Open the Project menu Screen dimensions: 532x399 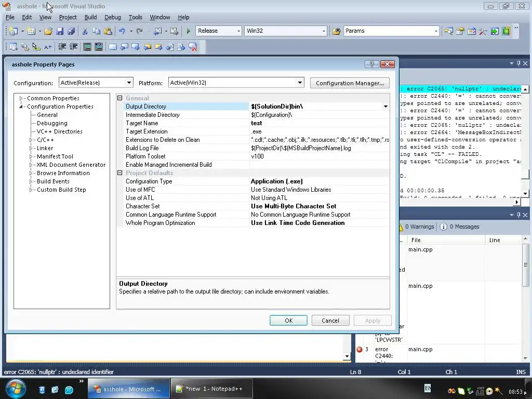click(x=68, y=17)
